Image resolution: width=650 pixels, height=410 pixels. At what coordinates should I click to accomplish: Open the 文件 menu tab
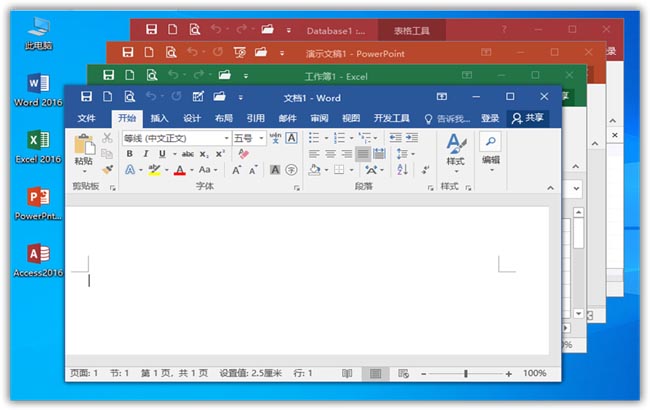86,119
